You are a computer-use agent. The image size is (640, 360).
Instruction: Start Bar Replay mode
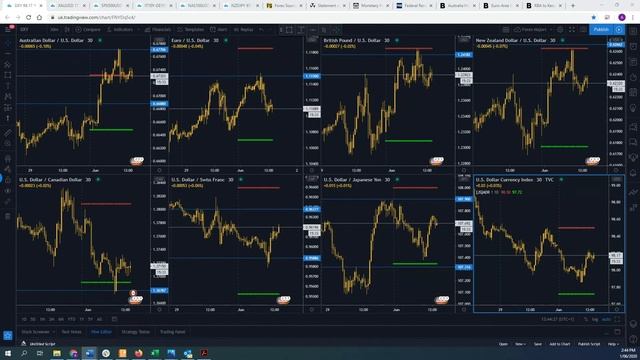[x=243, y=29]
